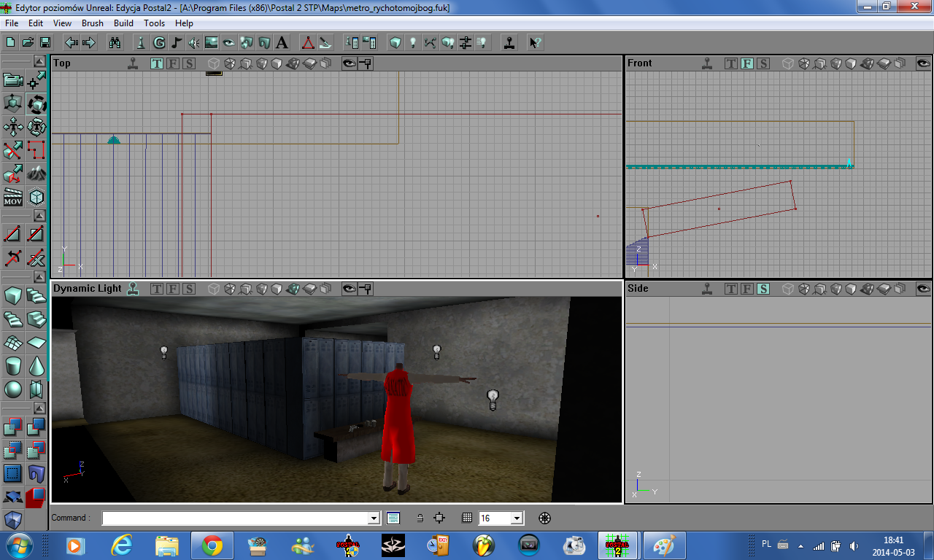This screenshot has height=560, width=934.
Task: Click Build Geometry cube icon in toolbar
Action: (395, 42)
